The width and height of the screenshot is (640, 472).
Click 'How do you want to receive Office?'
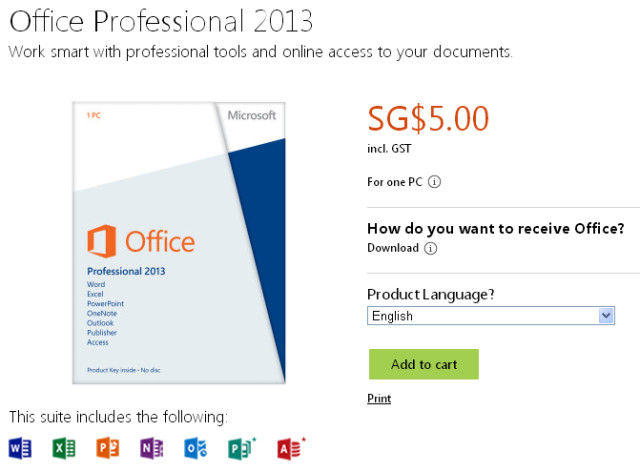(x=496, y=229)
